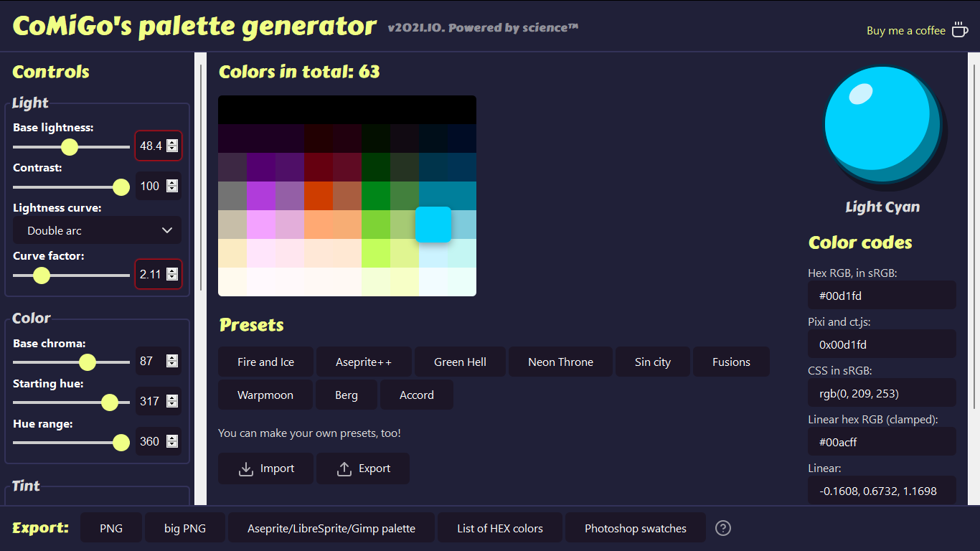The width and height of the screenshot is (980, 551).
Task: Apply the Green Hell preset
Action: (x=460, y=362)
